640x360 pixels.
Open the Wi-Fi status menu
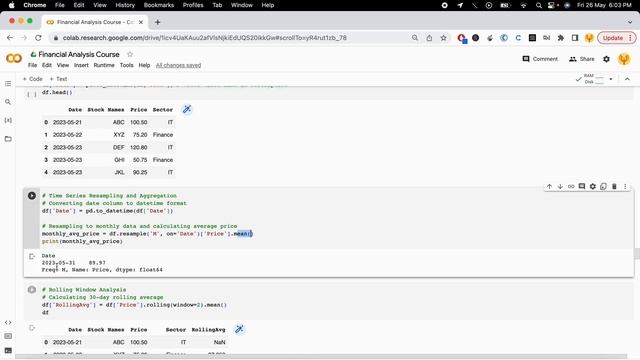[524, 5]
